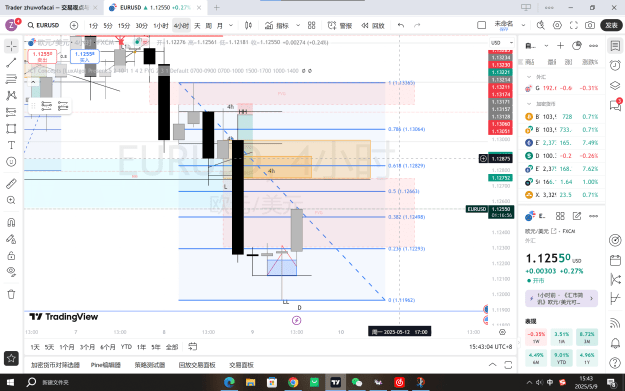Remove drawings with trash icon

11,294
